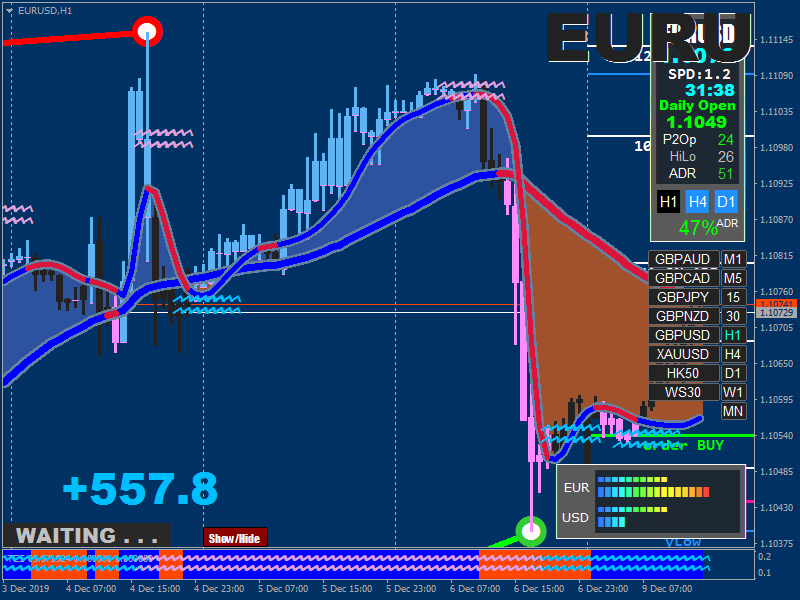This screenshot has height=600, width=800.
Task: Switch to the D1 timeframe in info panel
Action: coord(727,202)
